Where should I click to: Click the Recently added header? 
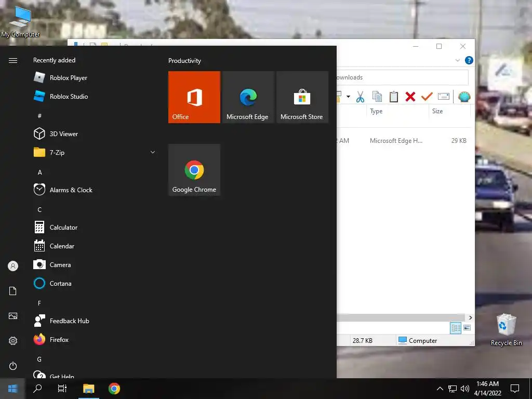[54, 60]
